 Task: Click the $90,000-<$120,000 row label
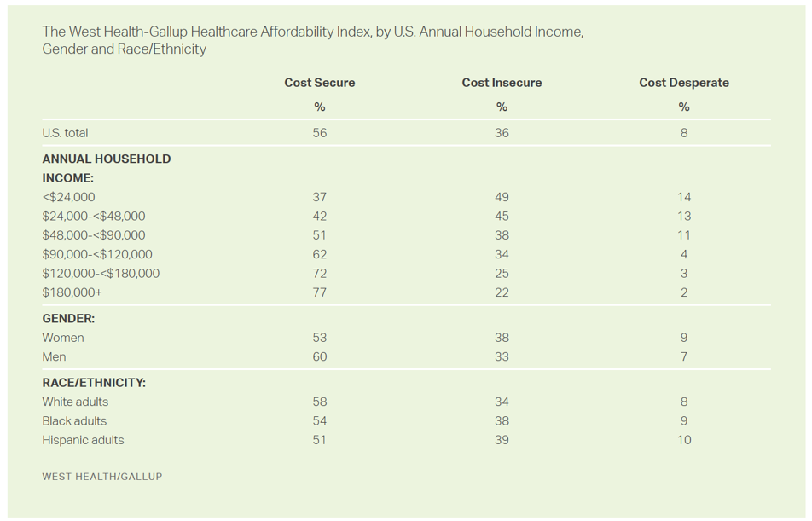[97, 254]
